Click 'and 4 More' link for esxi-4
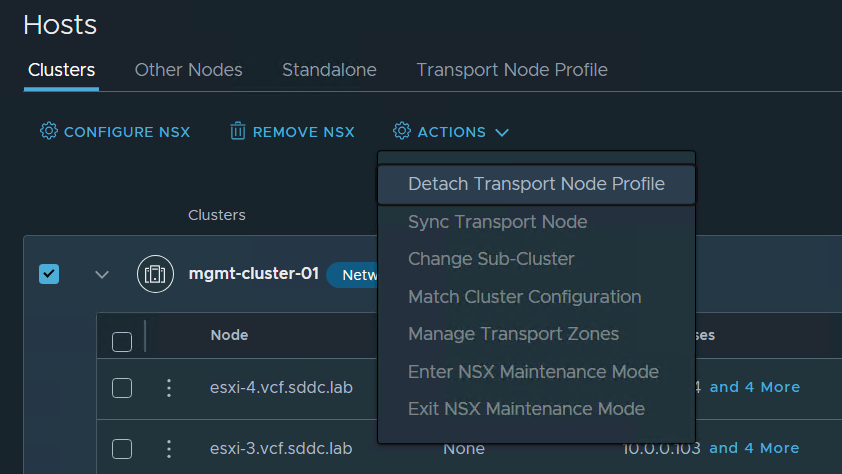Viewport: 842px width, 474px height. [754, 387]
